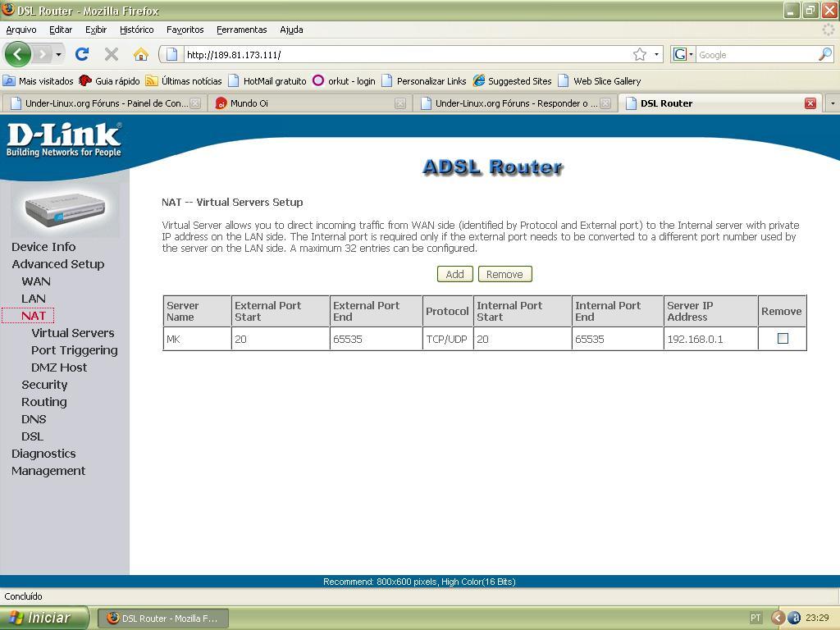Image resolution: width=840 pixels, height=630 pixels.
Task: Open the Ferramentas menu
Action: [242, 30]
